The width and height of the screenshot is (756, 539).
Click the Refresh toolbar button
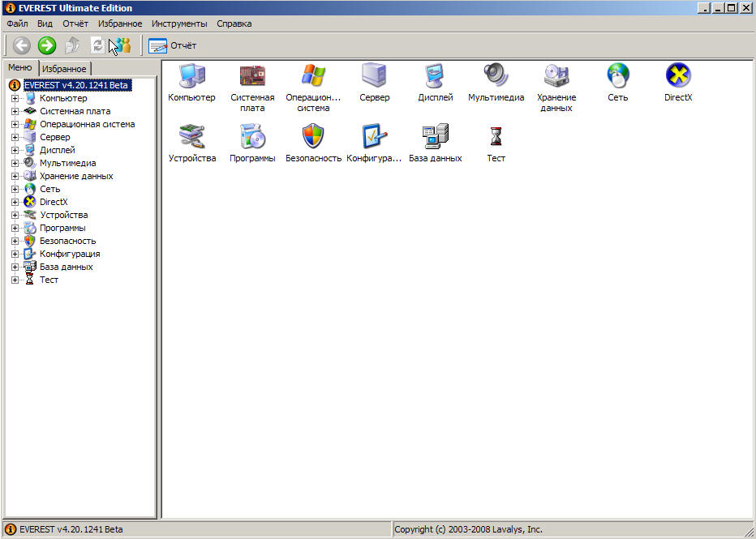(97, 45)
